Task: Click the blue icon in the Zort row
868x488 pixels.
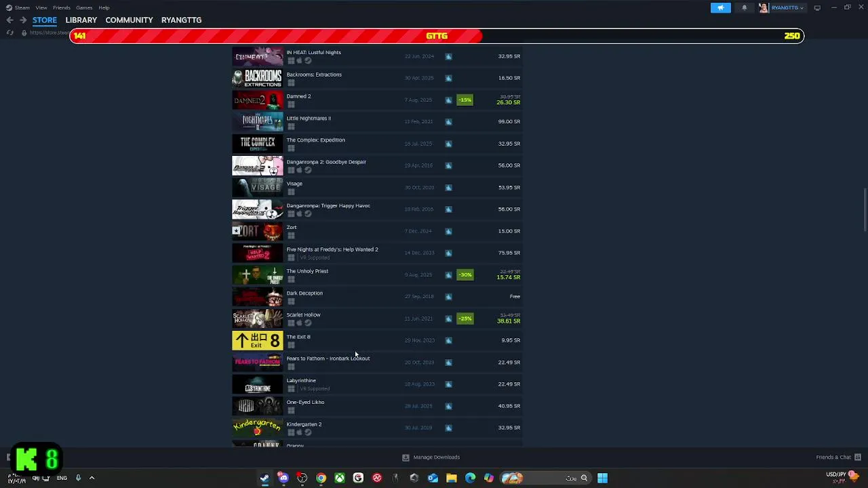Action: tap(448, 231)
